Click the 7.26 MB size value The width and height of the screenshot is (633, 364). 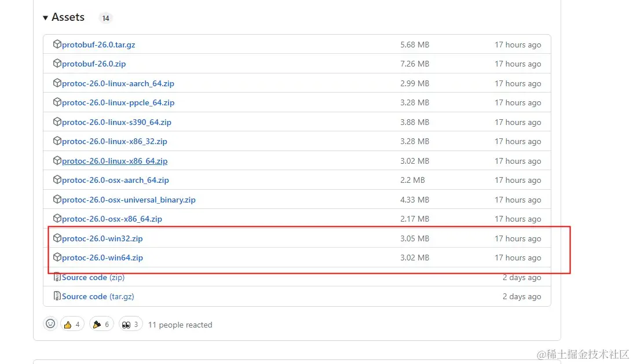415,64
